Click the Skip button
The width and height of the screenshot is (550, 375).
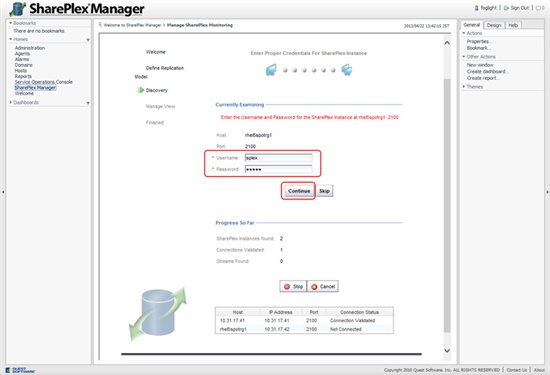pos(324,191)
